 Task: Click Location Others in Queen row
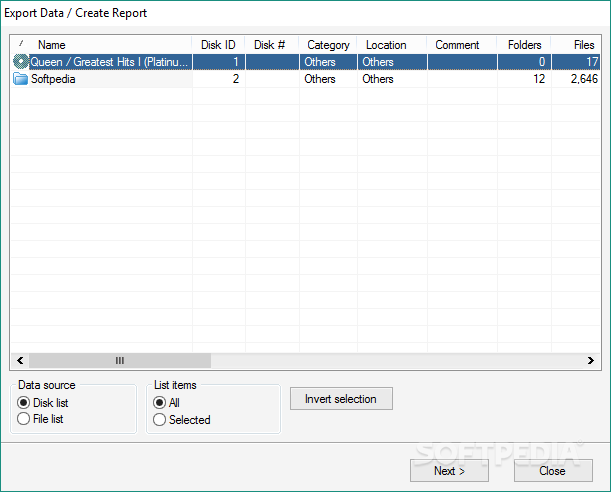click(x=378, y=62)
